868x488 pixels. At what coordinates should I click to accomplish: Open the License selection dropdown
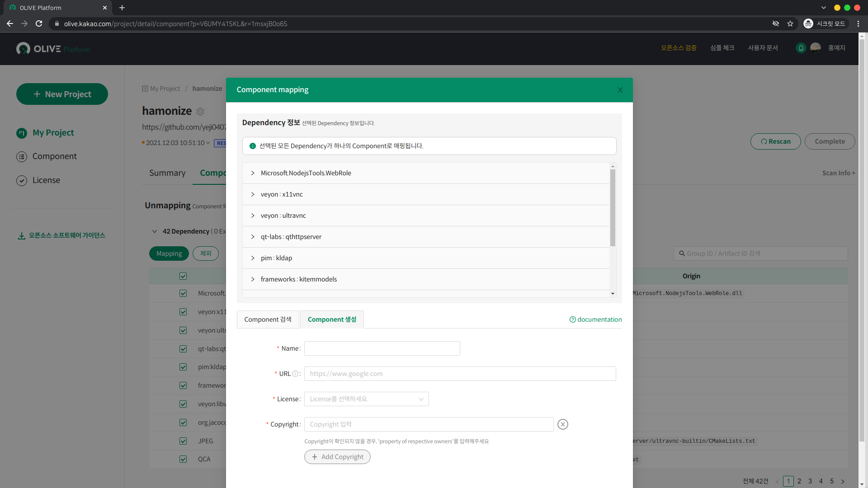[366, 399]
